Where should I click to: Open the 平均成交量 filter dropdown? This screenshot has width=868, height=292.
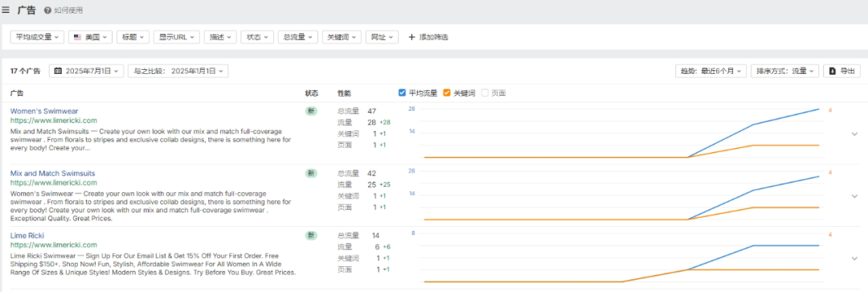pos(37,37)
